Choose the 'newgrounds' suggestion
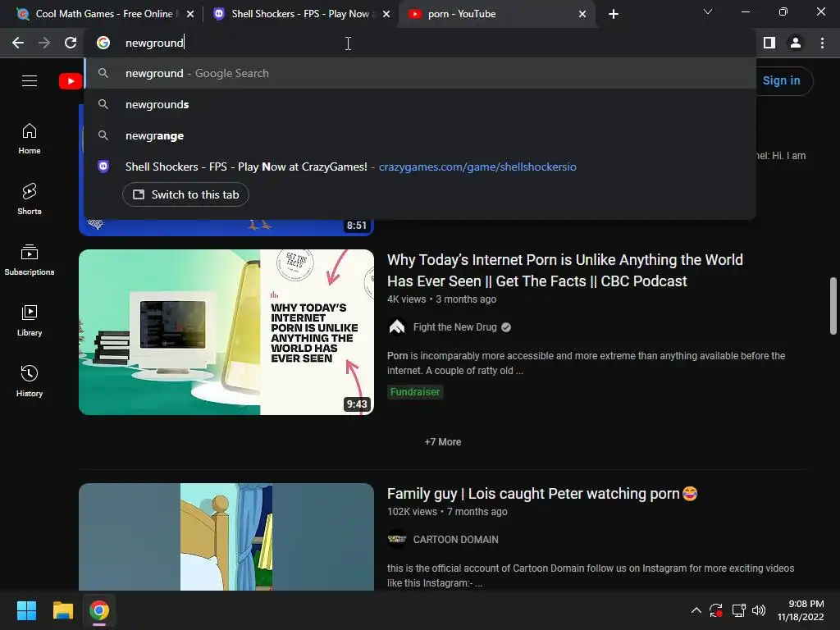This screenshot has height=630, width=840. (420, 104)
